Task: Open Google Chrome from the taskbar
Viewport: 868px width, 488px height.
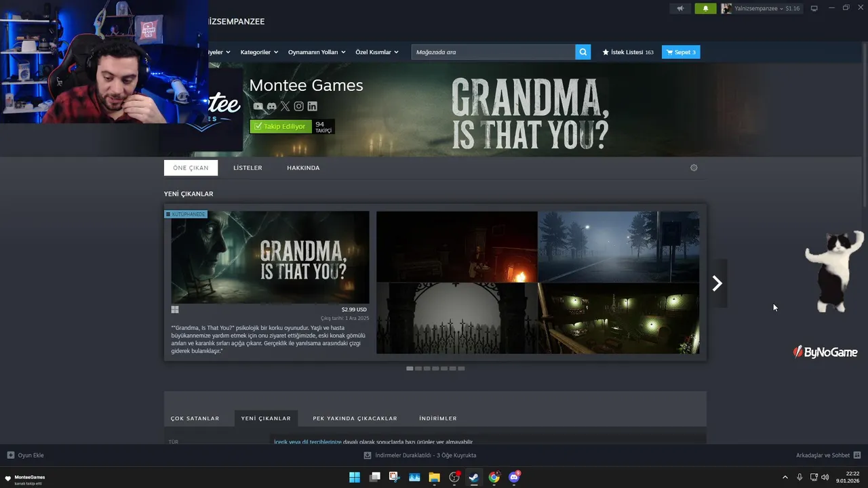Action: (x=494, y=477)
